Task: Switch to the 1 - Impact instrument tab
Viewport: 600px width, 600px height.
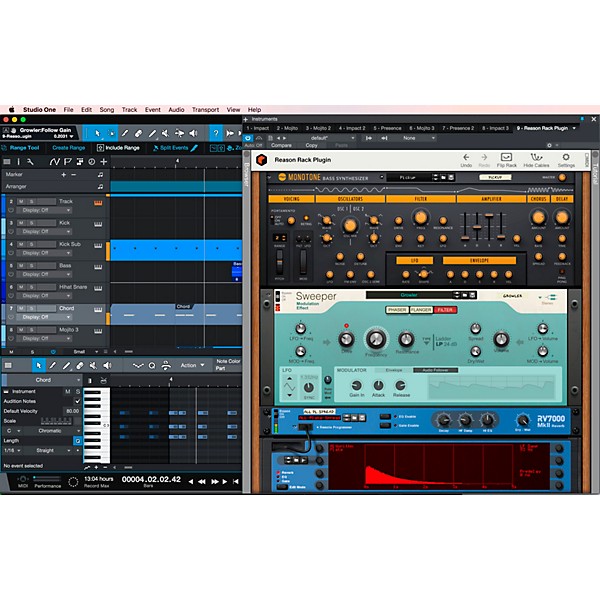Action: [x=258, y=128]
